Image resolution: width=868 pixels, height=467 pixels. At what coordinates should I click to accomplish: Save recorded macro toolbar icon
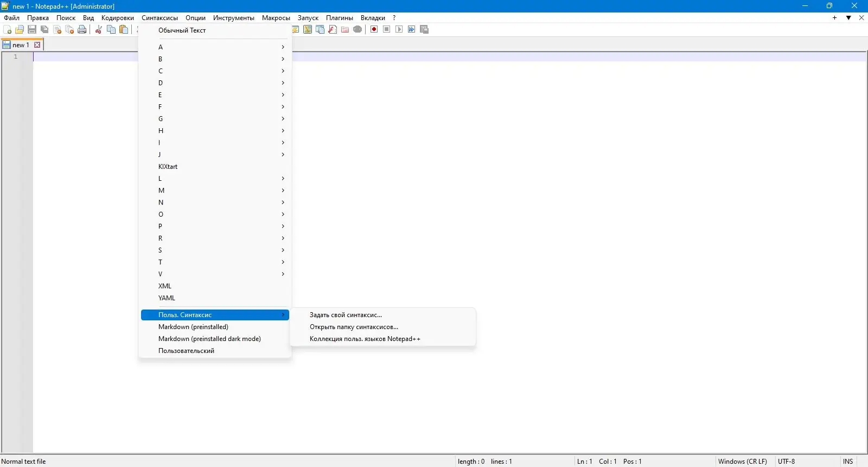click(424, 29)
